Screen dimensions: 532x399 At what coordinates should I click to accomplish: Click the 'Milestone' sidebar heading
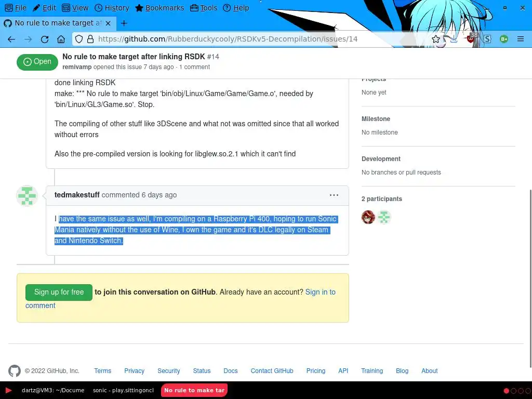click(x=376, y=119)
